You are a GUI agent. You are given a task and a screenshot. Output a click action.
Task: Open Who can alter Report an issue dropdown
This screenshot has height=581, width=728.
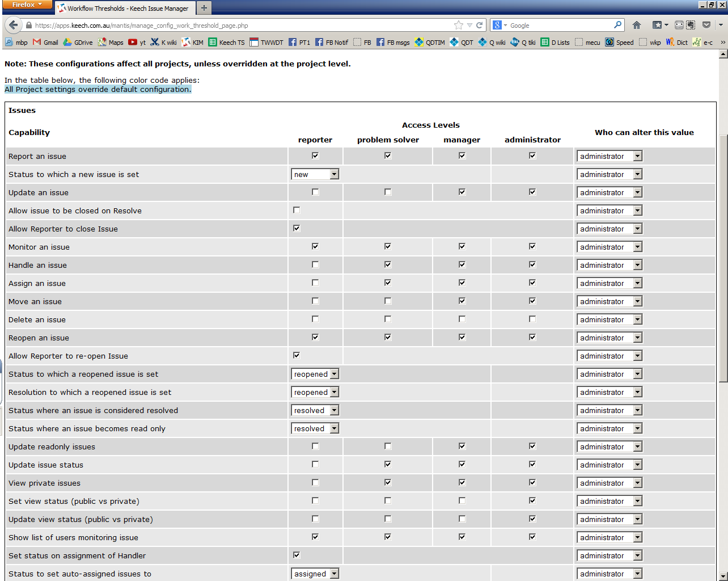609,156
